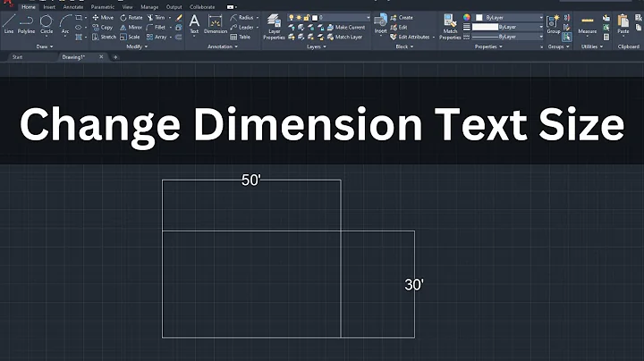Expand the Groups panel
This screenshot has width=644, height=361.
(x=558, y=46)
